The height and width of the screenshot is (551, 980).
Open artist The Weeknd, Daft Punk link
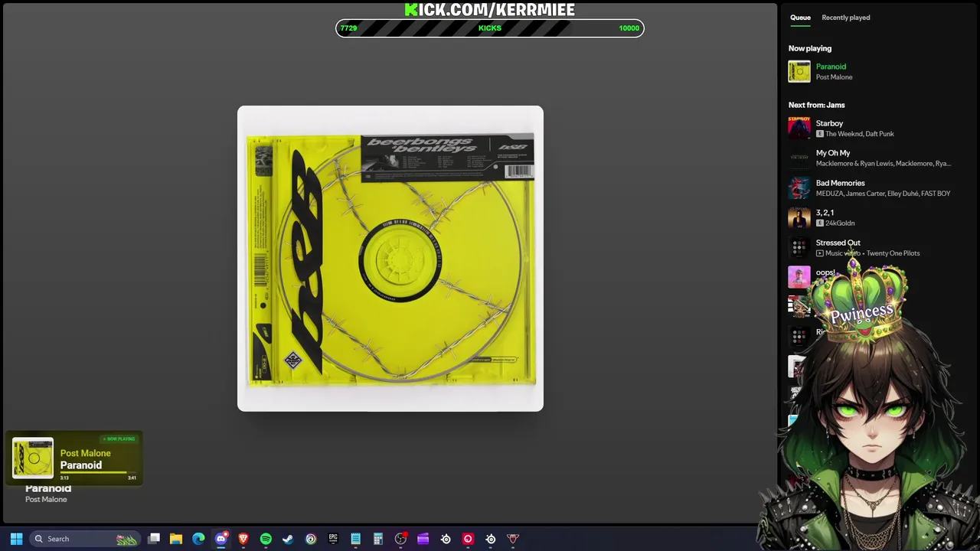(x=859, y=134)
